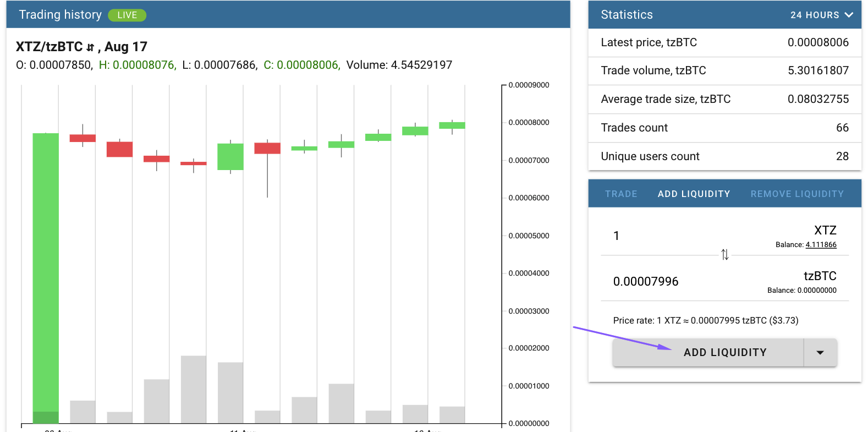Click the red candle with long lower wick
Viewport: 868px width, 432px height.
[267, 148]
